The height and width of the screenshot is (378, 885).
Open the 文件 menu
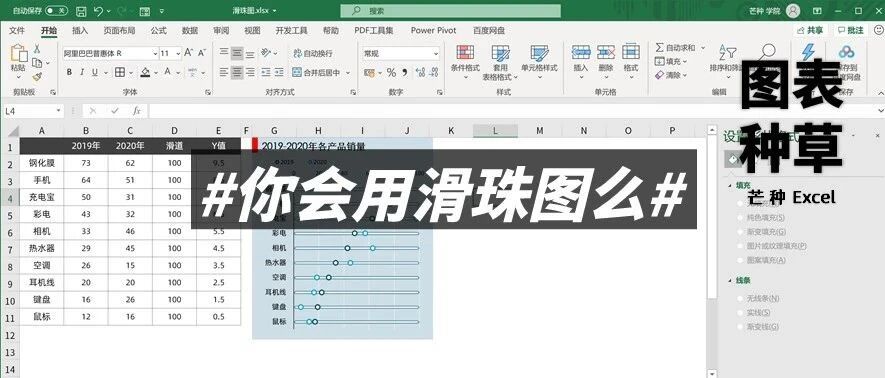(x=17, y=30)
